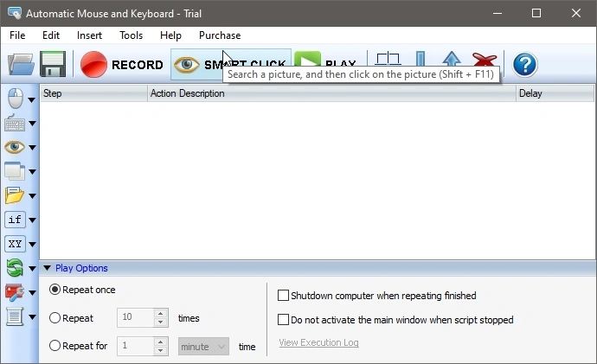Check Do not activate main window option

(x=283, y=320)
